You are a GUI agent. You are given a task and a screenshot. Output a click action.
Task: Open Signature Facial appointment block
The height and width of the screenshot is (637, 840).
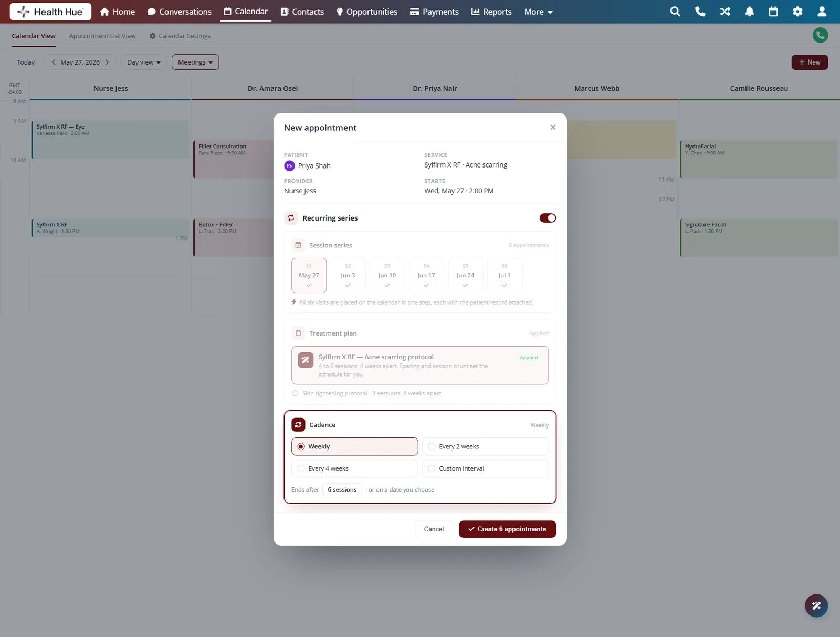pos(759,237)
